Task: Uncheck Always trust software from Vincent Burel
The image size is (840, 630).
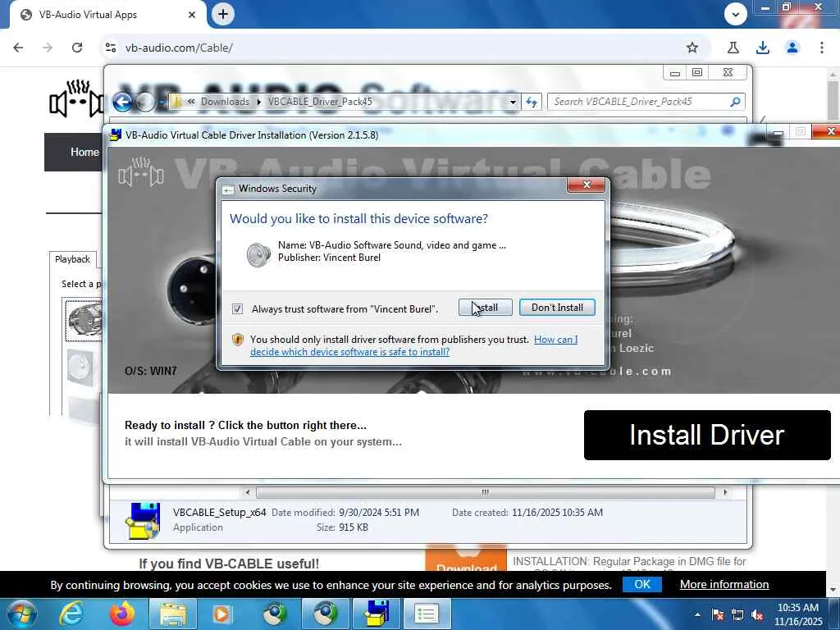Action: click(x=237, y=309)
